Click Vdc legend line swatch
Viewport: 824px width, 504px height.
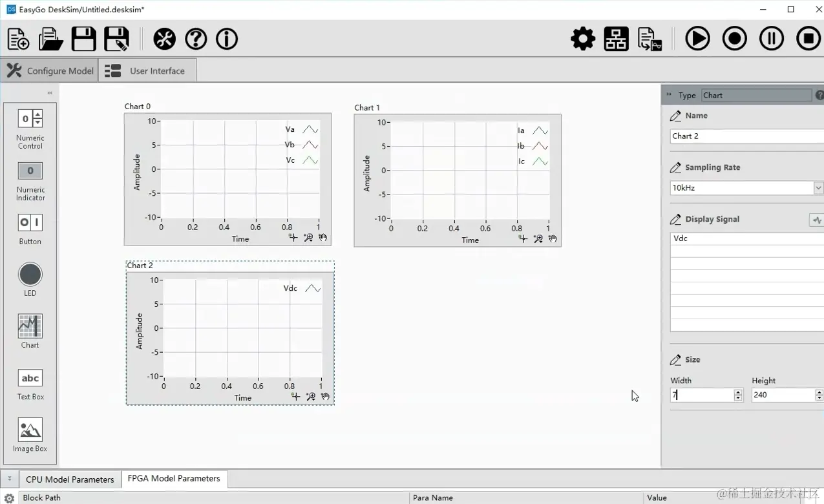[x=313, y=288]
